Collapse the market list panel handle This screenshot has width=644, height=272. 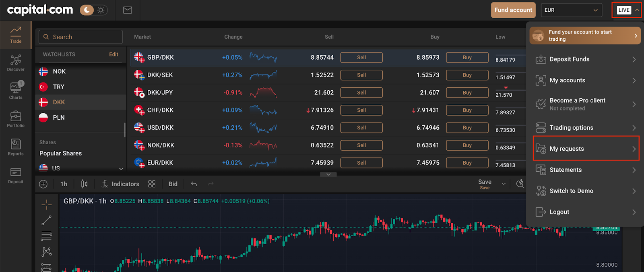click(x=328, y=174)
